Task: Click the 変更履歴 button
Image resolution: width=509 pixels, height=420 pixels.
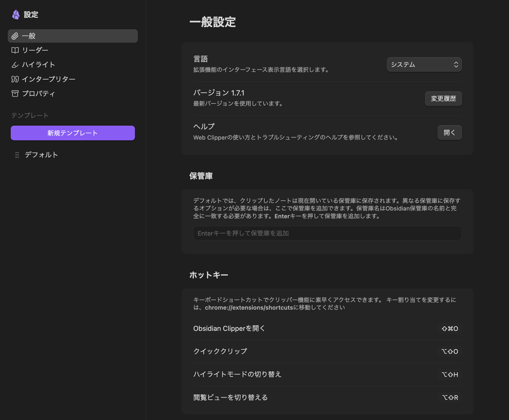Action: (443, 99)
